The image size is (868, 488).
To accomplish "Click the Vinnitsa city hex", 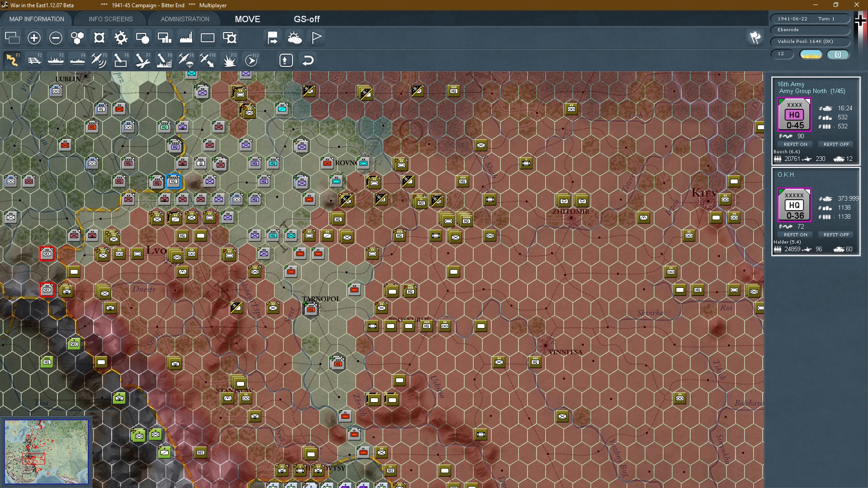I will [x=545, y=345].
